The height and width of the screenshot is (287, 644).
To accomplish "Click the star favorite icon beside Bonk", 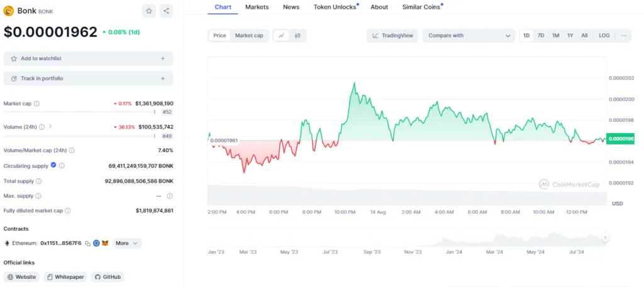I will tap(149, 11).
